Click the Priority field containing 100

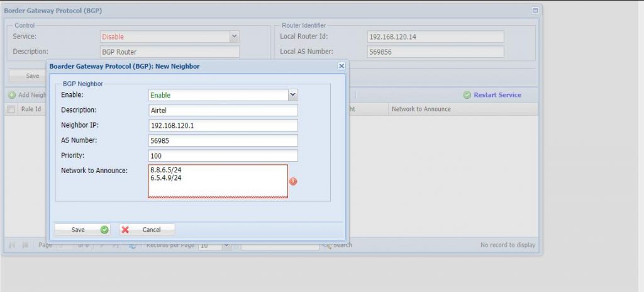pos(223,155)
